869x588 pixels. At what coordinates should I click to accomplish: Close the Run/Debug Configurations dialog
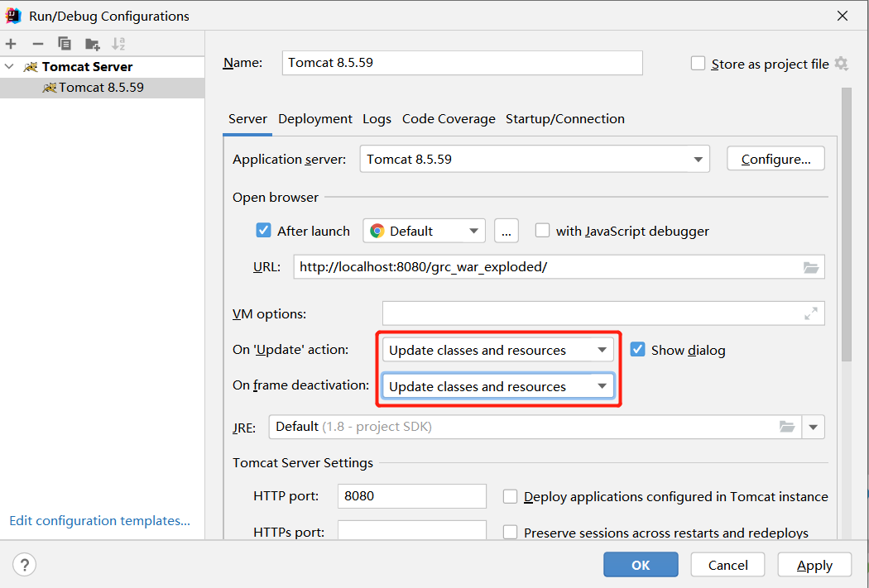click(x=843, y=16)
